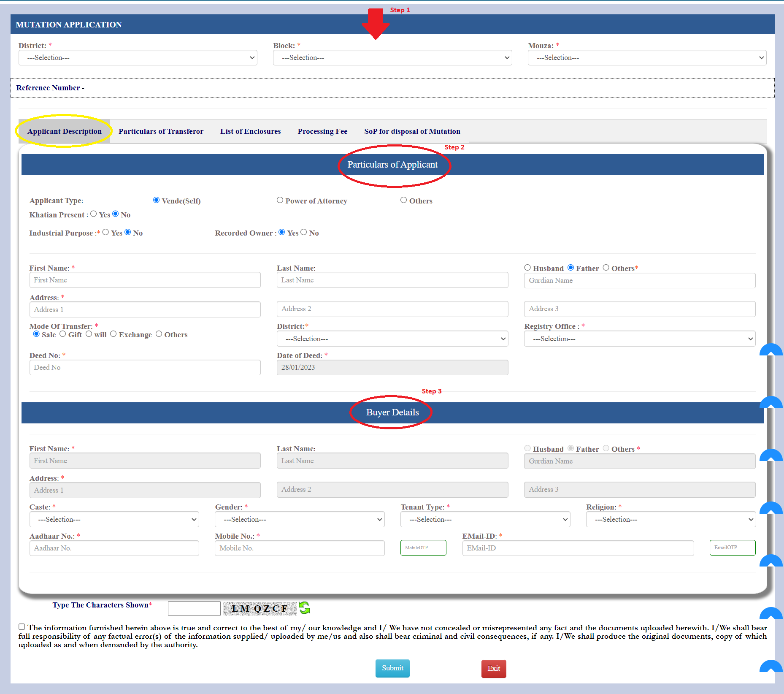Click the Submit button
The height and width of the screenshot is (694, 784).
coord(392,668)
